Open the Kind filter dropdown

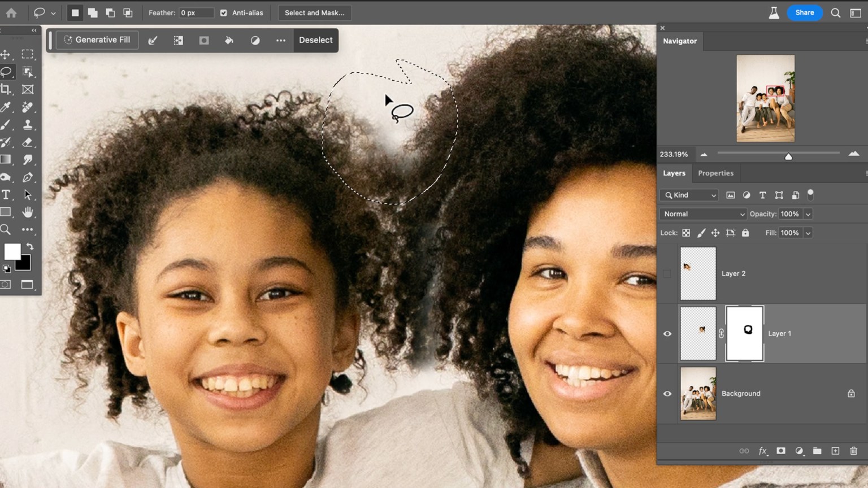click(x=688, y=195)
